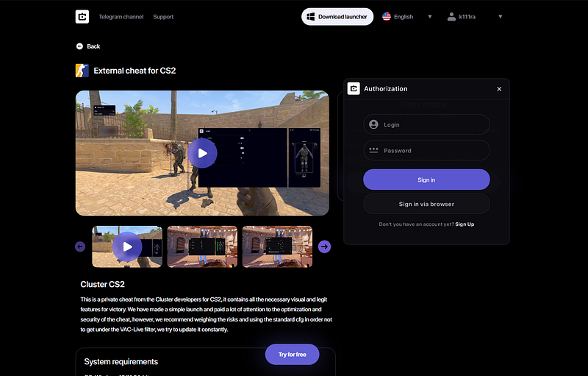The image size is (588, 376).
Task: Click the CS2 game icon beside the title
Action: click(x=82, y=71)
